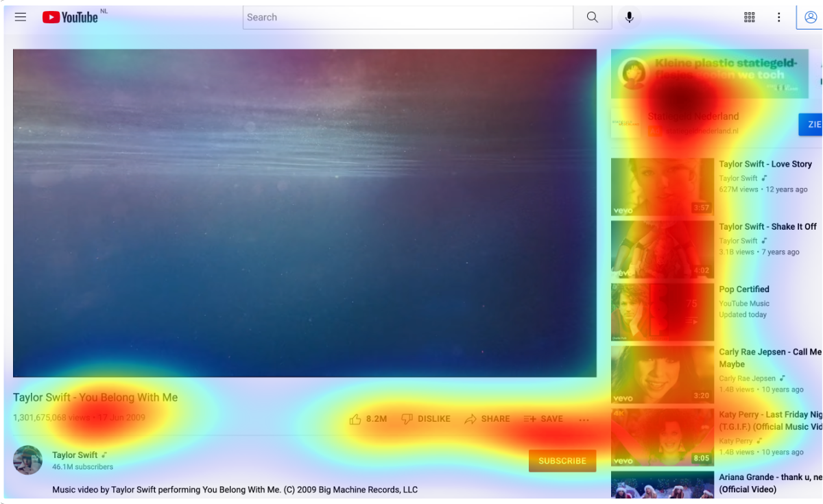This screenshot has height=504, width=823.
Task: Click the main video player
Action: click(305, 213)
